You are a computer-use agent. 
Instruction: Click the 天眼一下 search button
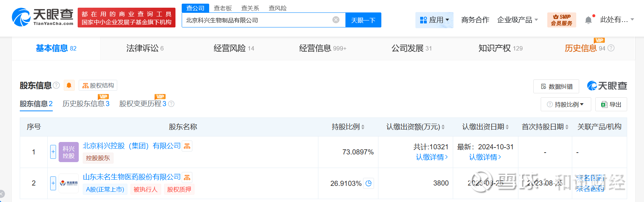pyautogui.click(x=363, y=20)
